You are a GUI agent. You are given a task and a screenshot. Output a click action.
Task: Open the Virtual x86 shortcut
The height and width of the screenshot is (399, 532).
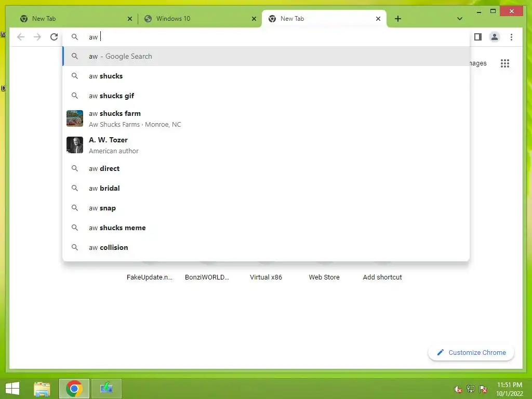pos(266,277)
